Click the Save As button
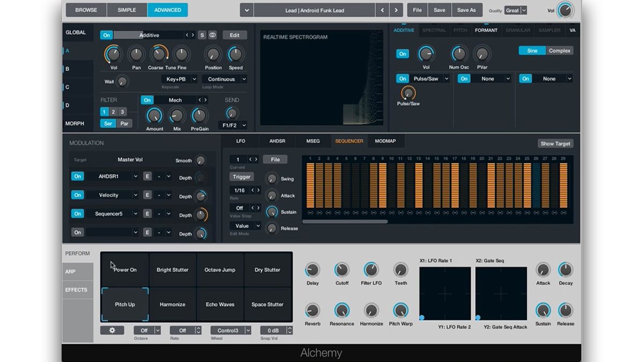The width and height of the screenshot is (644, 362). click(466, 10)
